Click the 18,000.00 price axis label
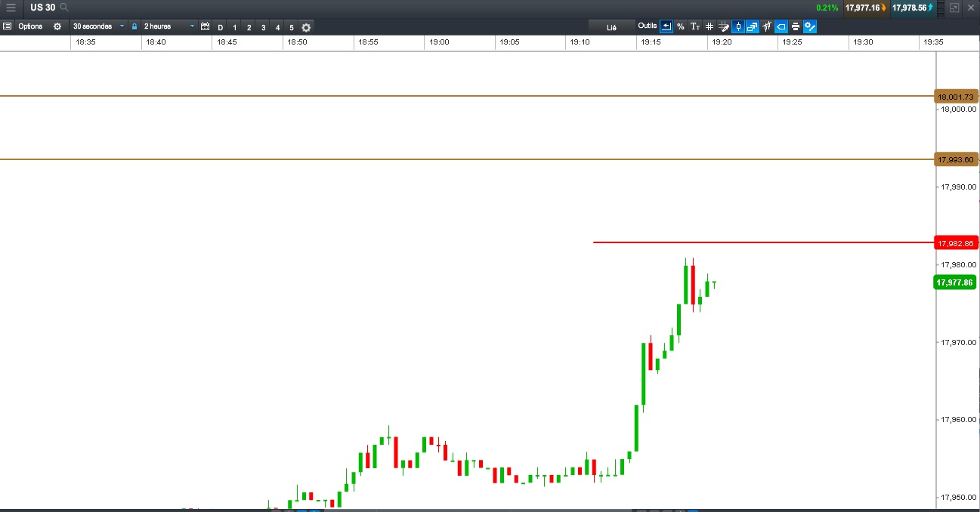 pyautogui.click(x=959, y=109)
